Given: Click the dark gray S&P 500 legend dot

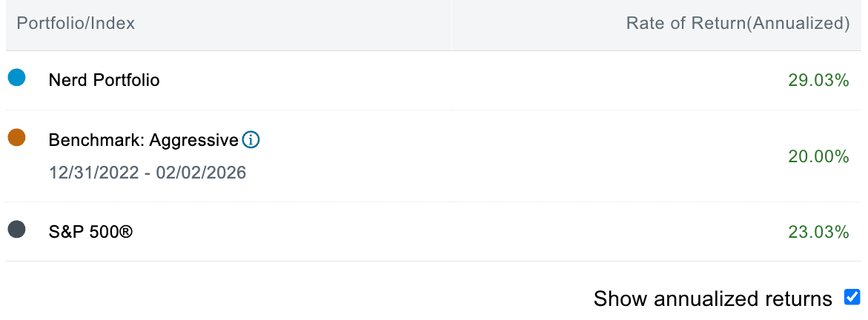Looking at the screenshot, I should click(16, 230).
